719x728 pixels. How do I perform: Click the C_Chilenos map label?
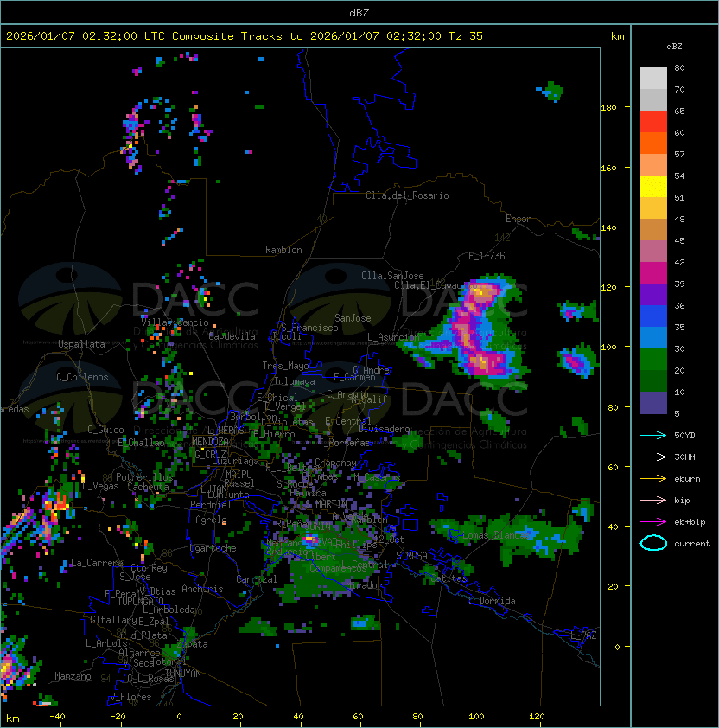(82, 377)
